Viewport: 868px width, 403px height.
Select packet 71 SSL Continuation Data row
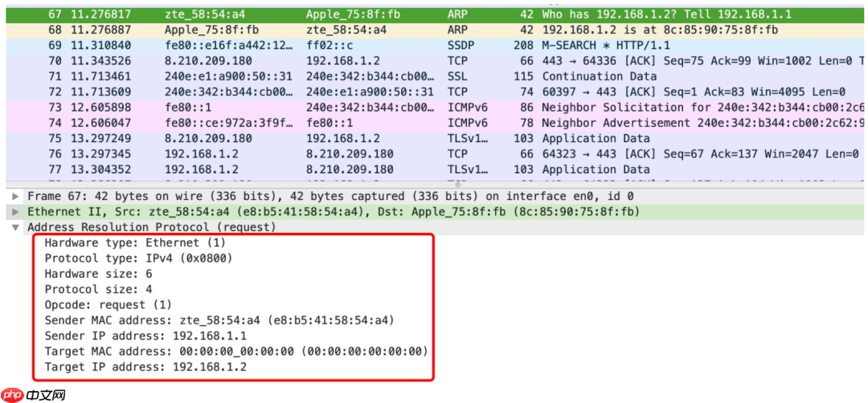(x=435, y=76)
